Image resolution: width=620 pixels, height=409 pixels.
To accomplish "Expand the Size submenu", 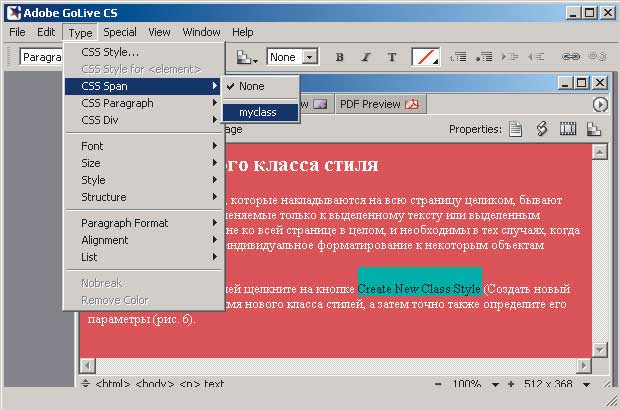I will coord(144,163).
